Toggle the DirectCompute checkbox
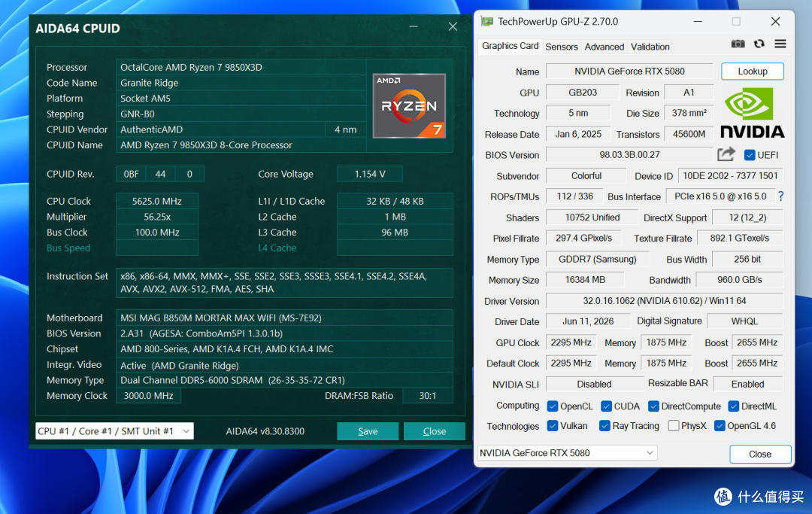The height and width of the screenshot is (514, 812). [x=653, y=406]
